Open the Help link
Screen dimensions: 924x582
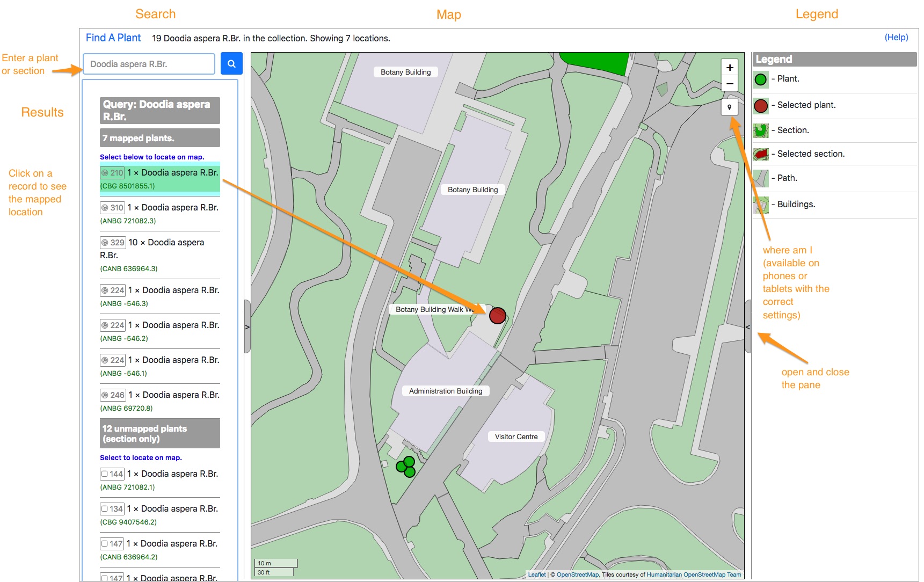click(x=896, y=38)
